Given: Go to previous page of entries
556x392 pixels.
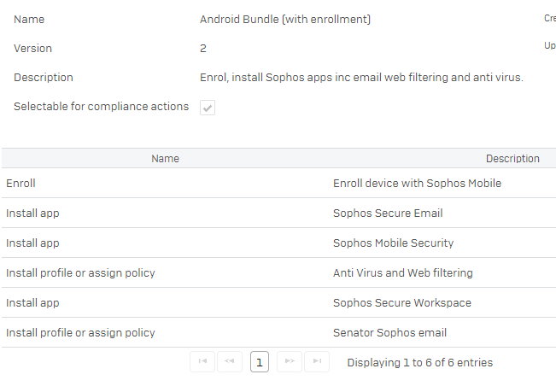Looking at the screenshot, I should pos(230,361).
